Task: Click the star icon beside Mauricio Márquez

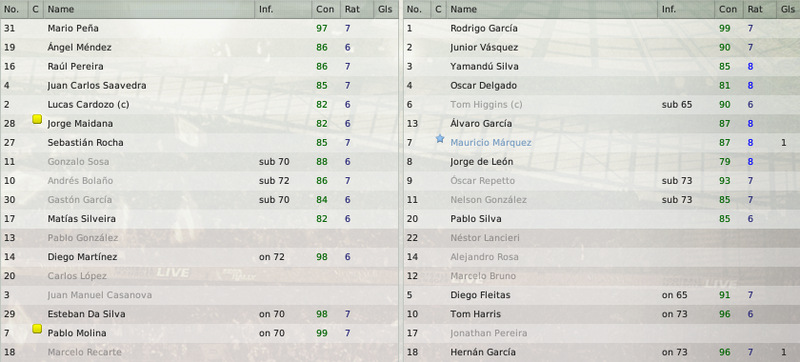Action: click(440, 139)
